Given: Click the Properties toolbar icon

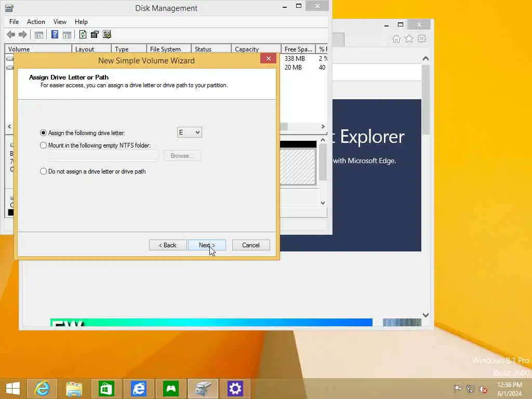Looking at the screenshot, I should coord(95,34).
